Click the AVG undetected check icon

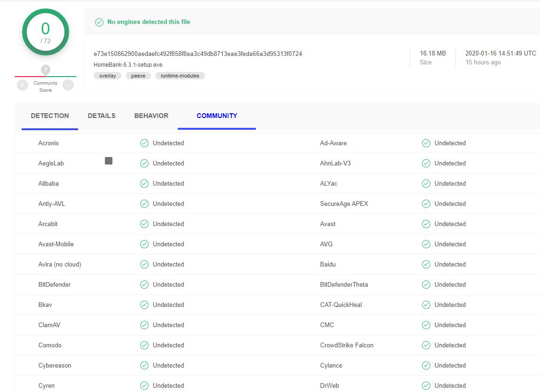coord(426,244)
